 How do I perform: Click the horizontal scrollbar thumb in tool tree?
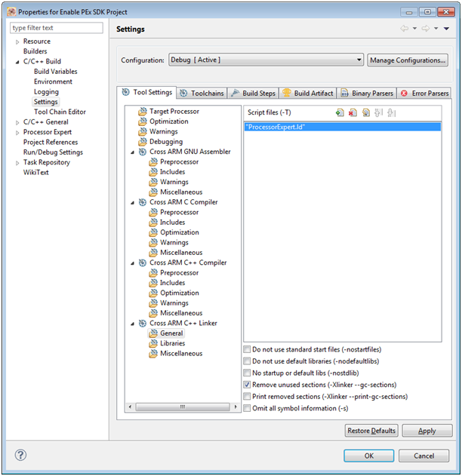(183, 407)
